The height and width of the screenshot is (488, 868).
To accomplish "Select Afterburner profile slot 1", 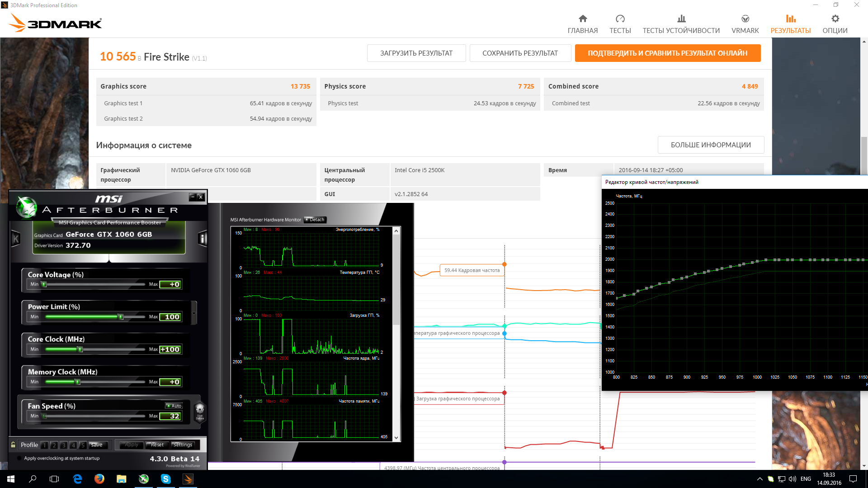I will (44, 445).
